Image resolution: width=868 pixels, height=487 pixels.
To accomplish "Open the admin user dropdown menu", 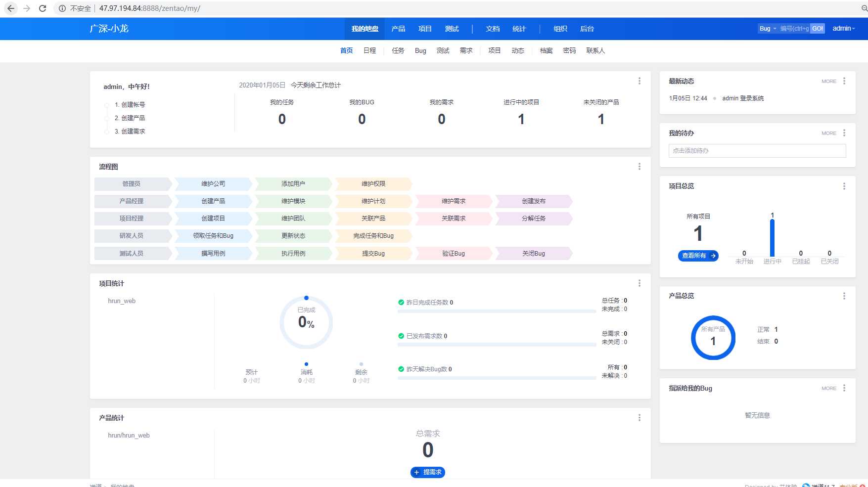I will [x=844, y=29].
